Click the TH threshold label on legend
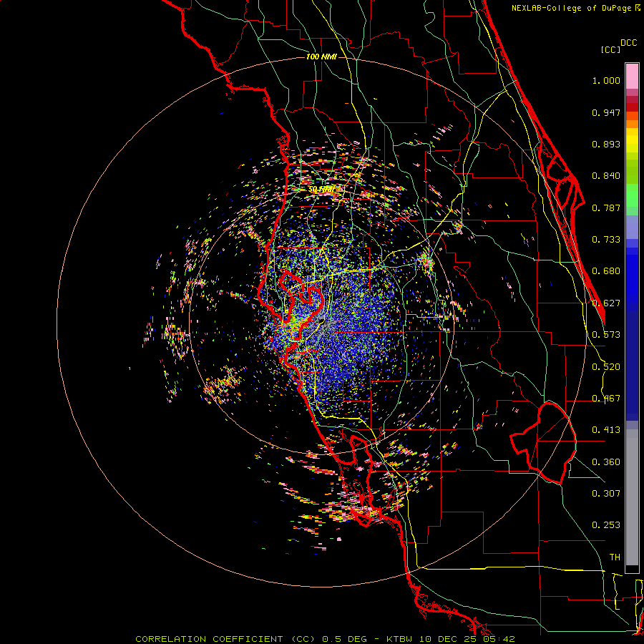Screen dimensions: 644x644 point(615,557)
